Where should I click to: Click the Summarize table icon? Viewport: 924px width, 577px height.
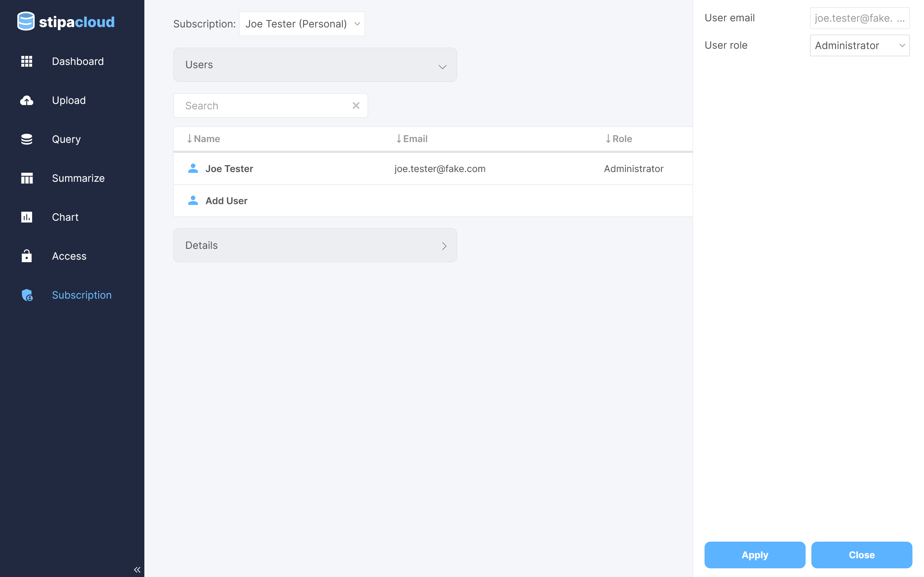coord(27,178)
